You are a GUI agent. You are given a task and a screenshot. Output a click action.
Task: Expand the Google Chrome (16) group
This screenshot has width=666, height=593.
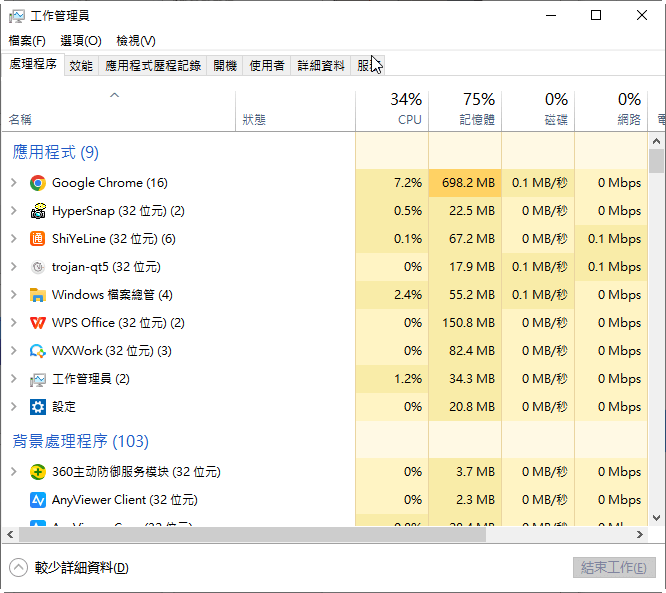(x=14, y=183)
